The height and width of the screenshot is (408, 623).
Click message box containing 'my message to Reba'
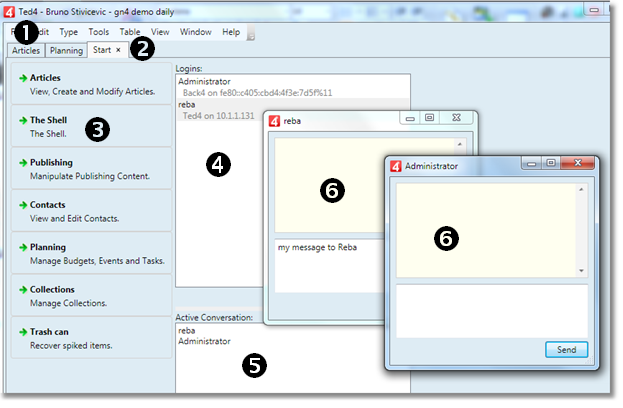pyautogui.click(x=329, y=265)
